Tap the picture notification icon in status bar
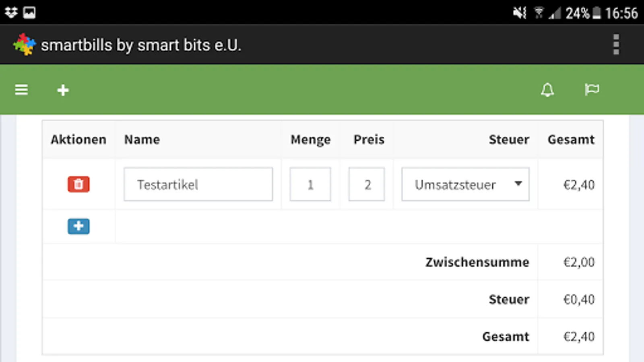Image resolution: width=644 pixels, height=362 pixels. (x=29, y=12)
